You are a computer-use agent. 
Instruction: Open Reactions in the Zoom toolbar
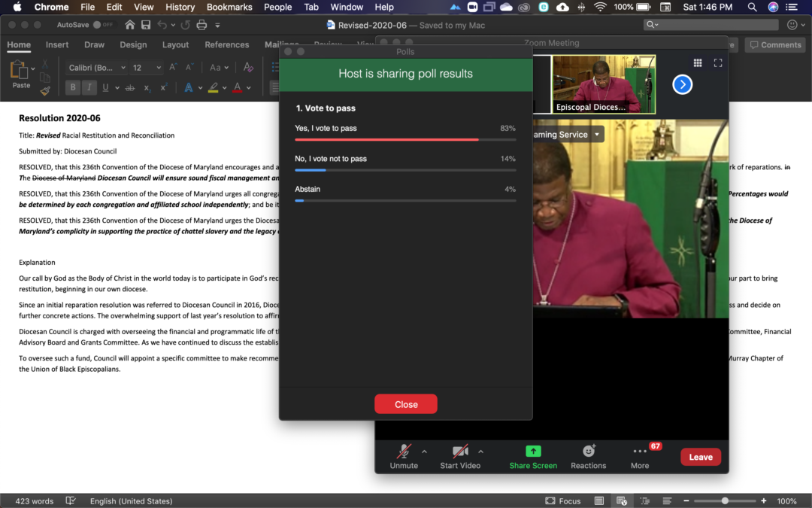588,457
